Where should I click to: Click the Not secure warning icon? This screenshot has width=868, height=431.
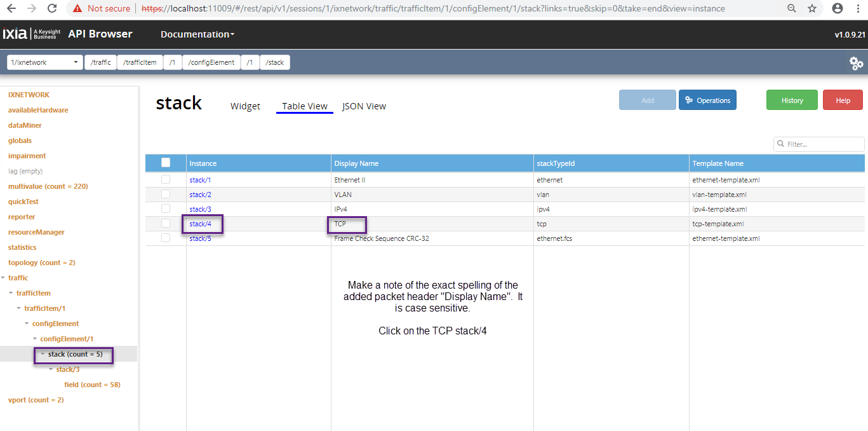[77, 9]
